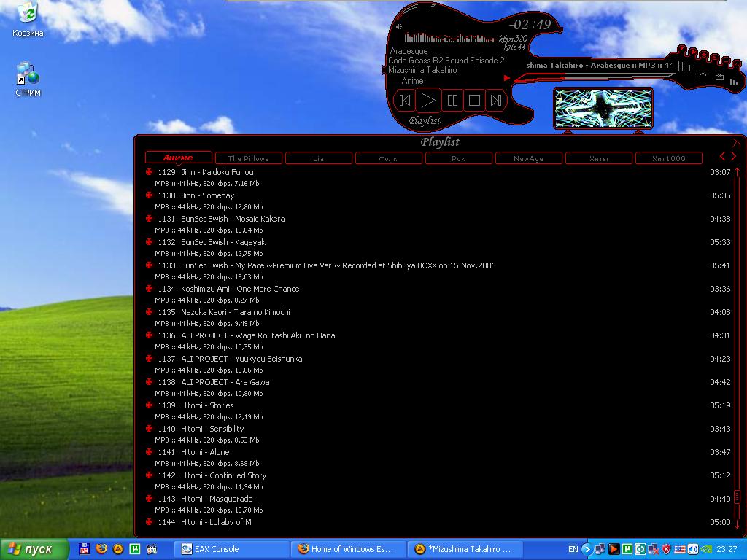The width and height of the screenshot is (747, 560).
Task: Click the scrolling track title on the guitar neck
Action: (599, 65)
